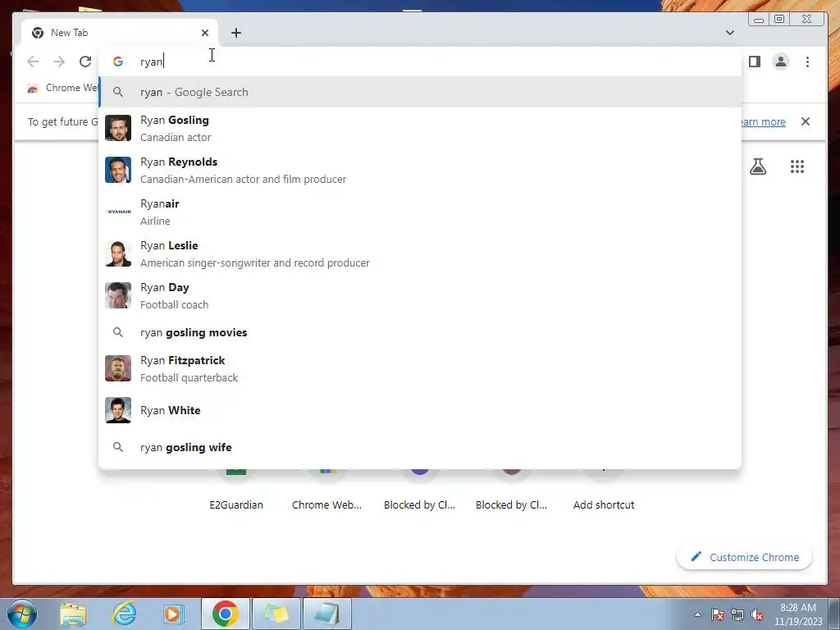Select the Ryan Reynolds suggestion

tap(420, 170)
